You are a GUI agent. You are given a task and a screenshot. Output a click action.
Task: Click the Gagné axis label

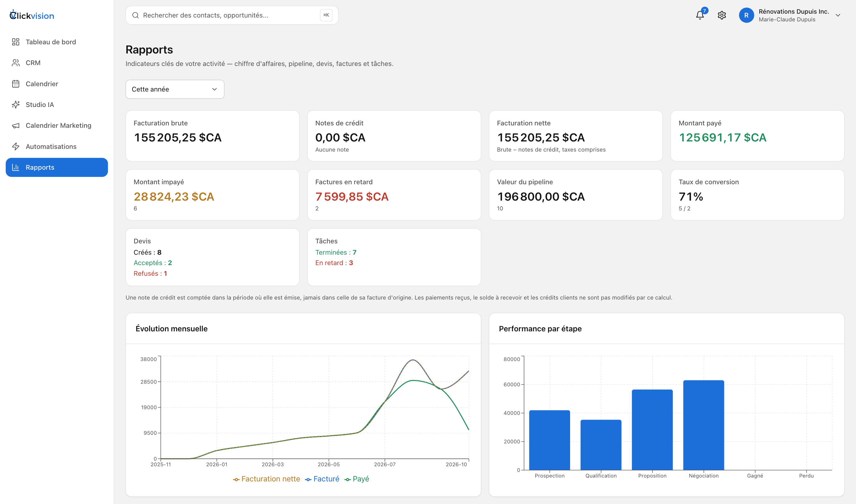(x=755, y=476)
